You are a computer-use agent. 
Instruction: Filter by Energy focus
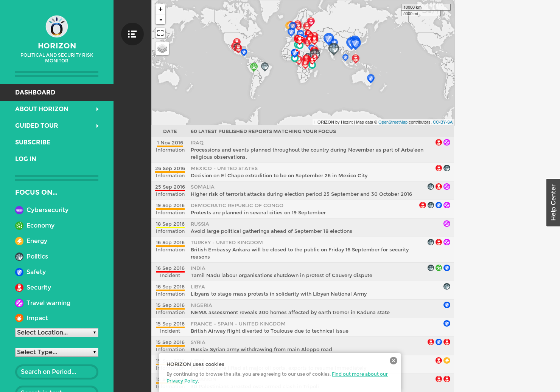(37, 241)
